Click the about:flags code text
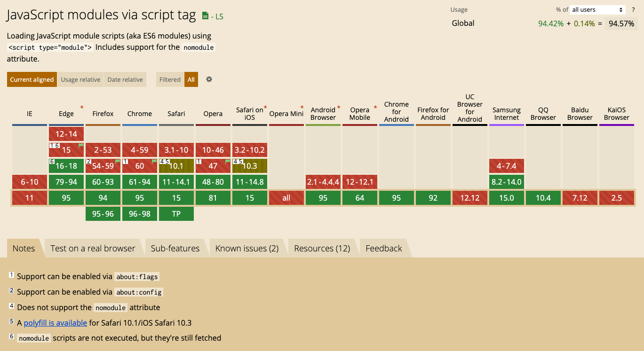Image resolution: width=644 pixels, height=351 pixels. pos(137,277)
